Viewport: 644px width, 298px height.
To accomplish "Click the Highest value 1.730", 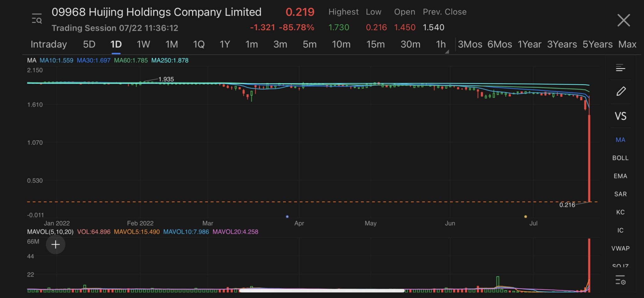I will coord(339,27).
